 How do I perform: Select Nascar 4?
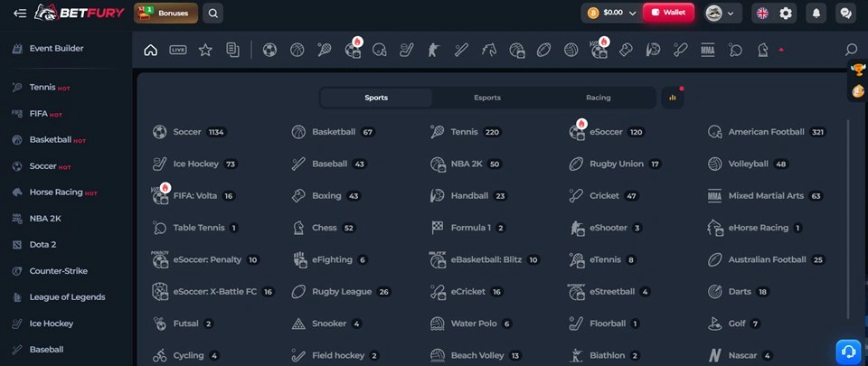(x=741, y=355)
